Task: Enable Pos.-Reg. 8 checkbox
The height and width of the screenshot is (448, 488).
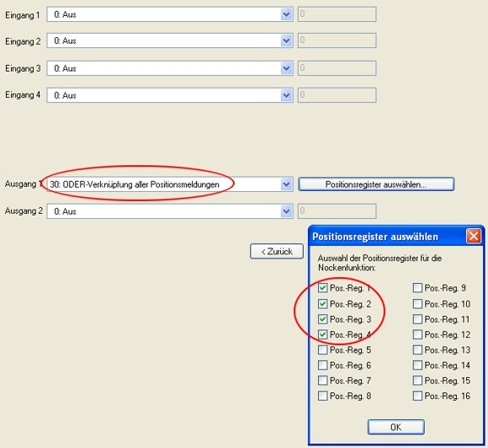Action: pos(323,396)
